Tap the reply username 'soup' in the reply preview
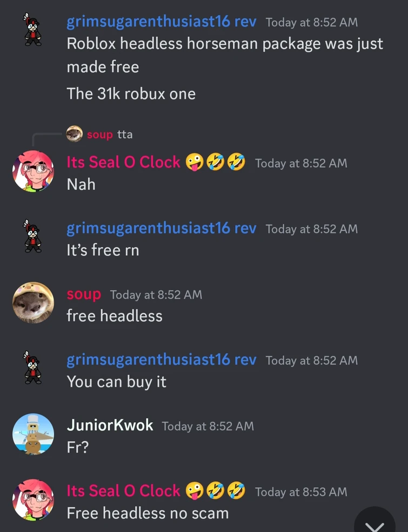 [x=100, y=135]
